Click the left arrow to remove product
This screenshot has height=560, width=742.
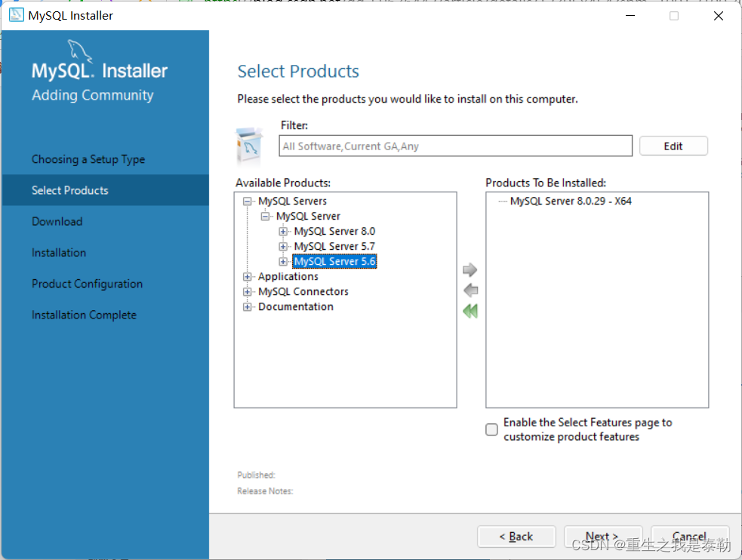click(x=470, y=291)
